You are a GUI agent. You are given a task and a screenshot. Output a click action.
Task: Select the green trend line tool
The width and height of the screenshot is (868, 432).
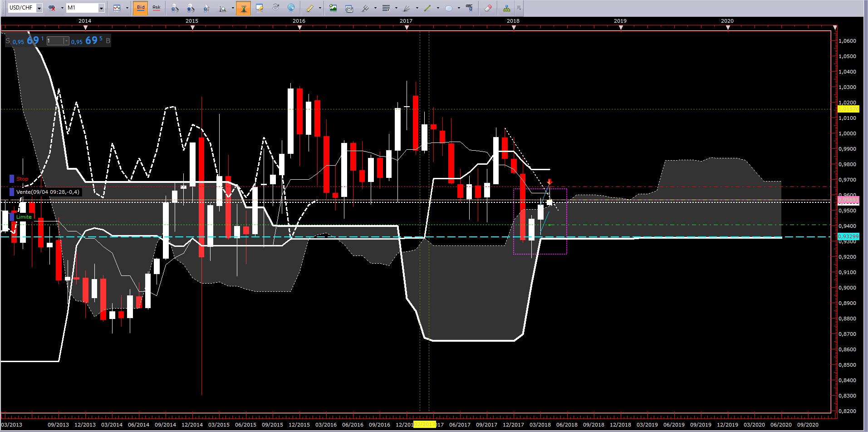coord(428,8)
